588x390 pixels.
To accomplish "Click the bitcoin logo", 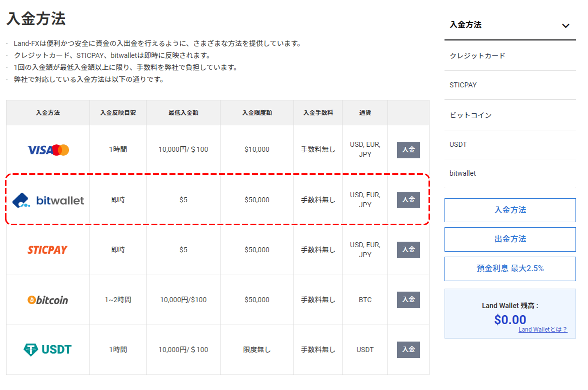I will (x=47, y=300).
